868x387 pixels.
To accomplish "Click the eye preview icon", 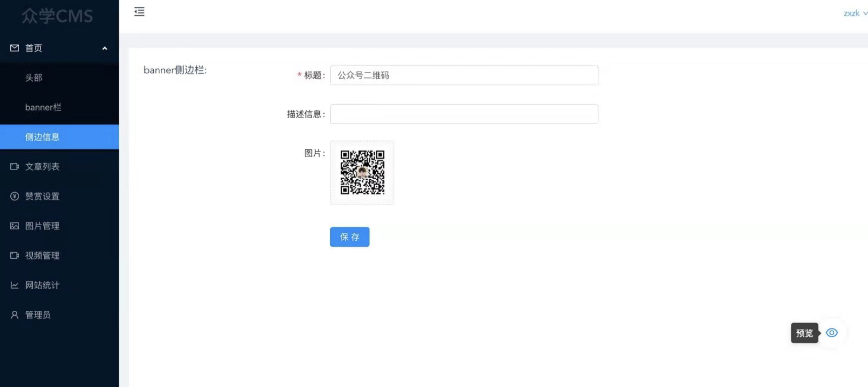I will pyautogui.click(x=831, y=333).
